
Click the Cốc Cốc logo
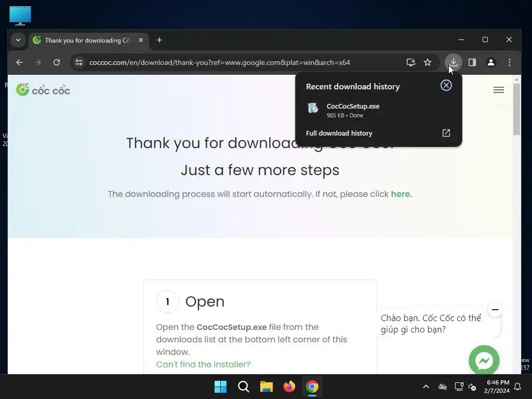pos(43,90)
